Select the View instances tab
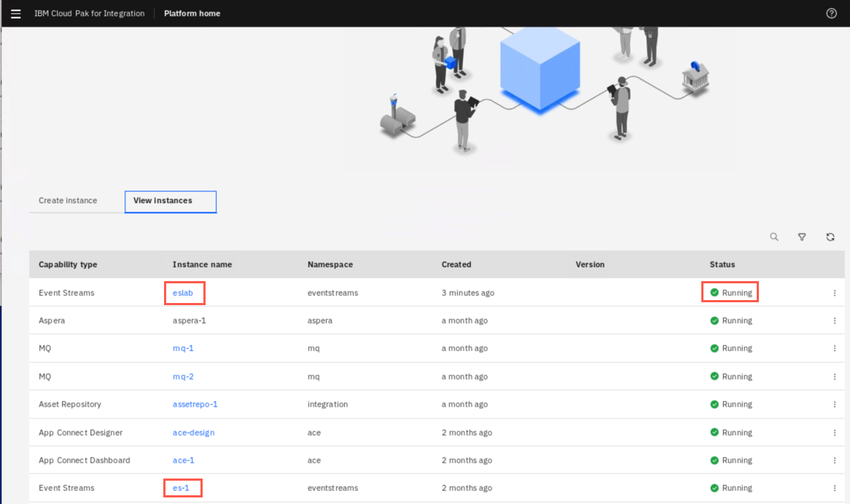The width and height of the screenshot is (850, 504). click(170, 202)
